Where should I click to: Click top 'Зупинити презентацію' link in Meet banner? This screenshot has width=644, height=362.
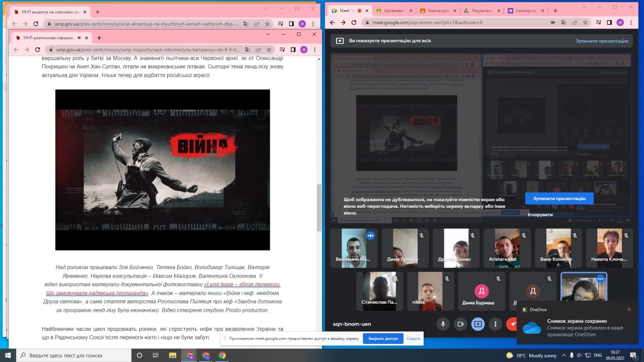(x=602, y=41)
